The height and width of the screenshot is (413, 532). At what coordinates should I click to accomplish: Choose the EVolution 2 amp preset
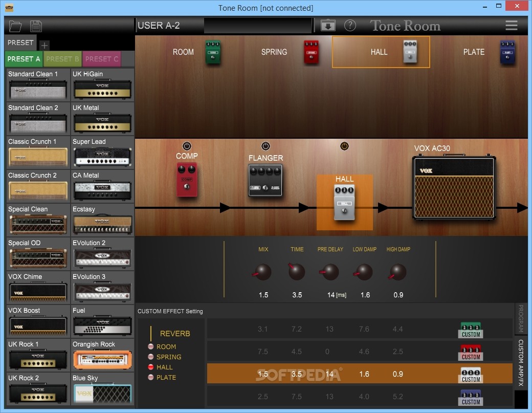point(102,253)
